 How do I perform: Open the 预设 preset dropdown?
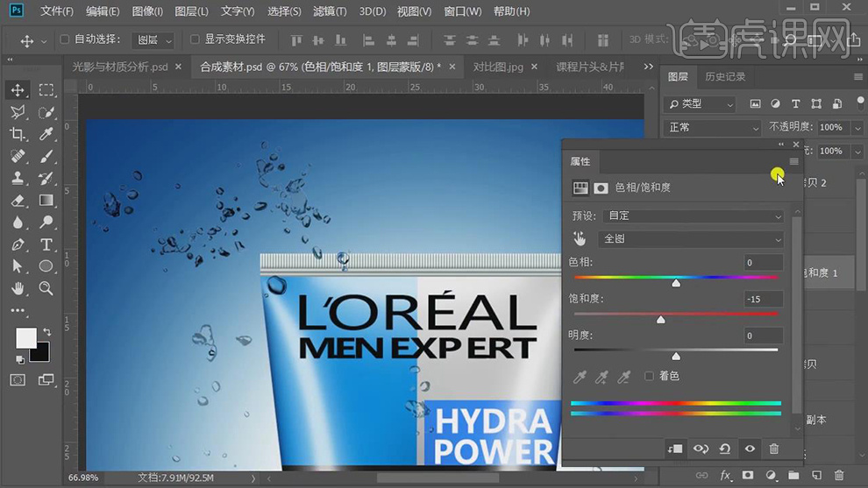click(692, 216)
